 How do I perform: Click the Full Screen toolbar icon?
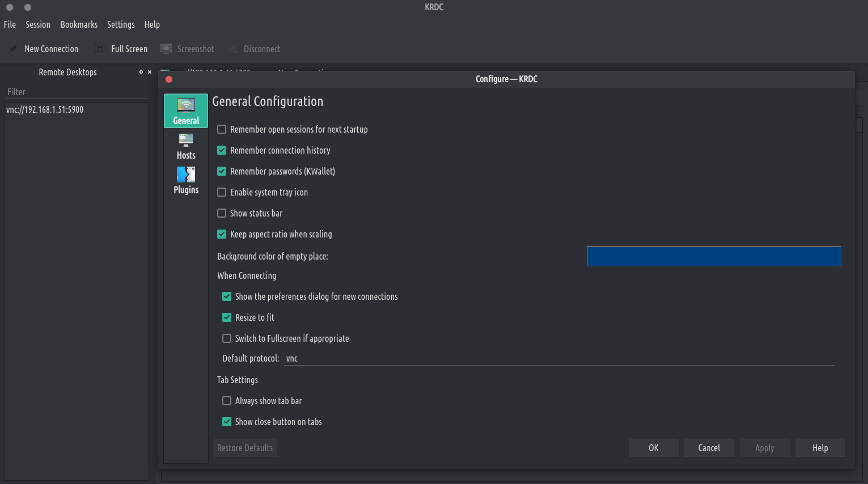click(100, 49)
